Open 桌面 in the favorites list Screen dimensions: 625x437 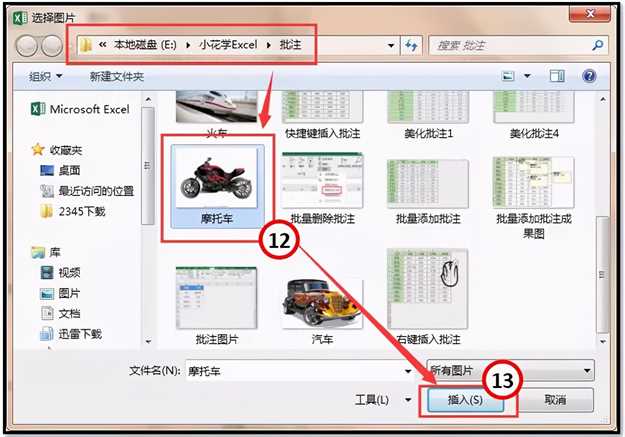(x=71, y=170)
